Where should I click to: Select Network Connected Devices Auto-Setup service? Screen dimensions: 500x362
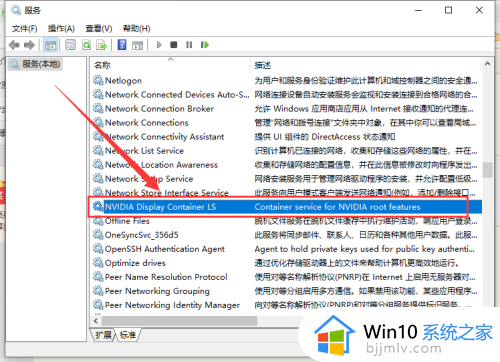(x=287, y=95)
